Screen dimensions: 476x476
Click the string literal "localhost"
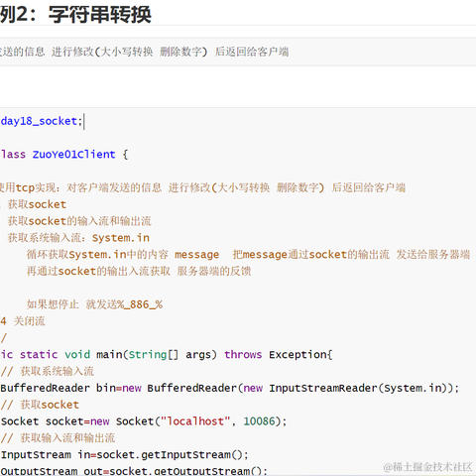[x=195, y=421]
